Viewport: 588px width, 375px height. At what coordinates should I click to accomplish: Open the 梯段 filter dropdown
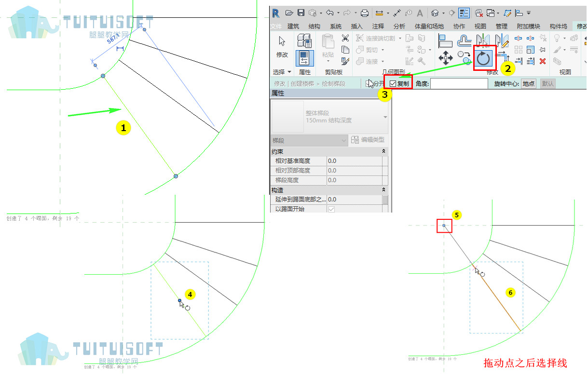(x=309, y=140)
